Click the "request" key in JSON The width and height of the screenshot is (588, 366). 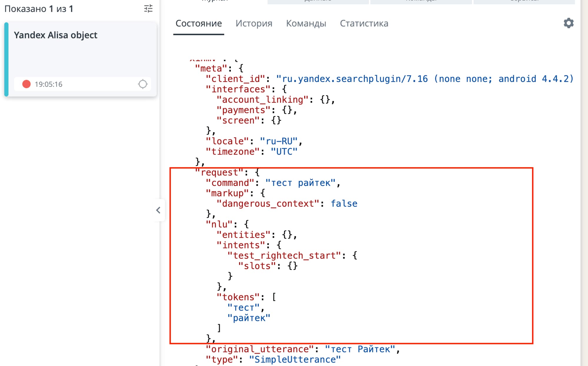tap(219, 172)
